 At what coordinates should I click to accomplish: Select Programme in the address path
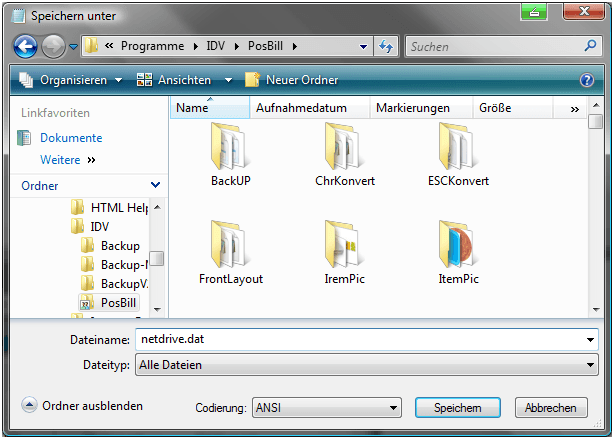point(152,46)
